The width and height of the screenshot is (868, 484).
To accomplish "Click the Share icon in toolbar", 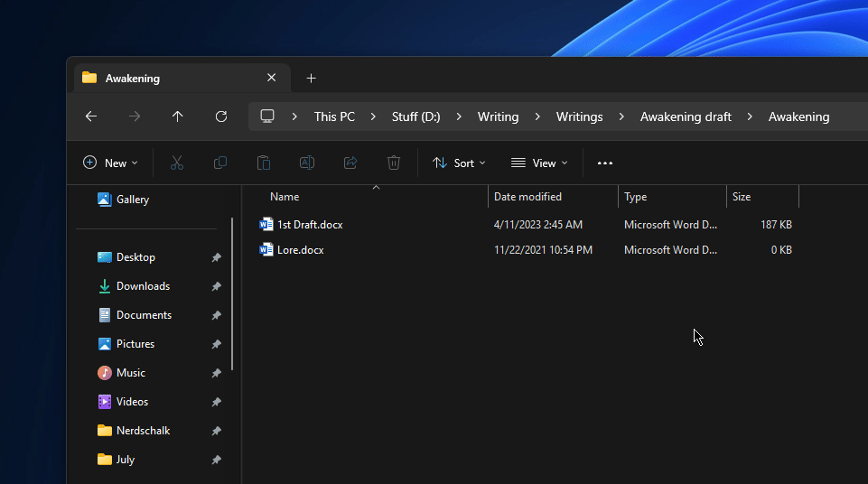I will pyautogui.click(x=350, y=163).
